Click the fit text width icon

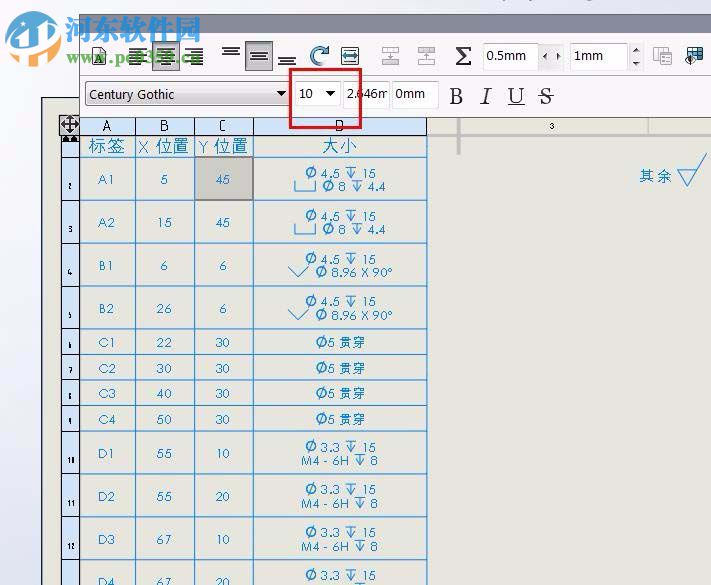pos(350,56)
